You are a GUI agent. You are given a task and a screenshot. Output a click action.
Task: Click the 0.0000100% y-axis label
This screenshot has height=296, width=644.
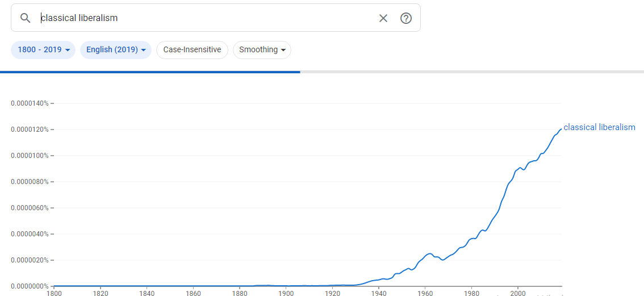(30, 156)
